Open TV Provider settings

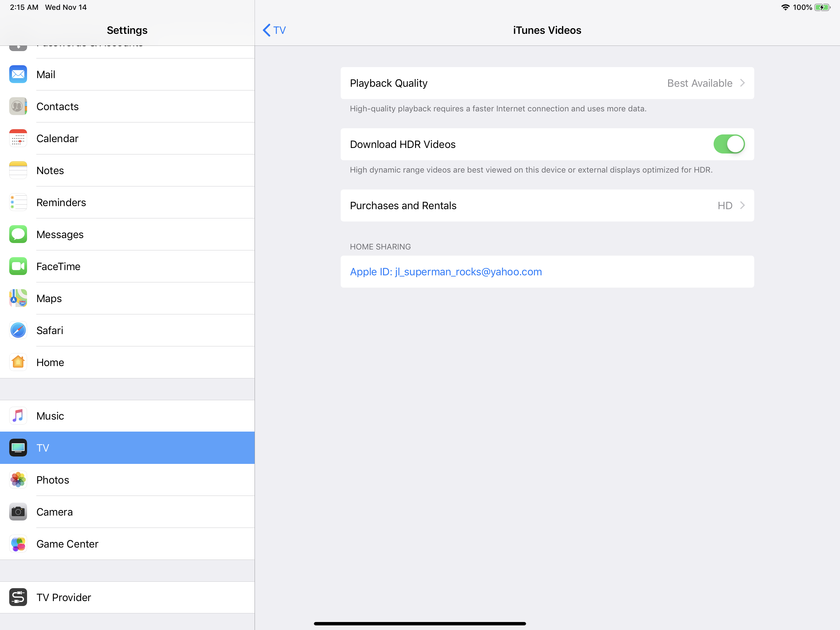point(127,597)
